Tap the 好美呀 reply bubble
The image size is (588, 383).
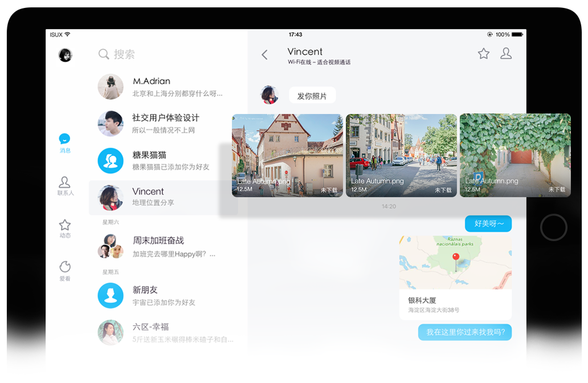(488, 224)
